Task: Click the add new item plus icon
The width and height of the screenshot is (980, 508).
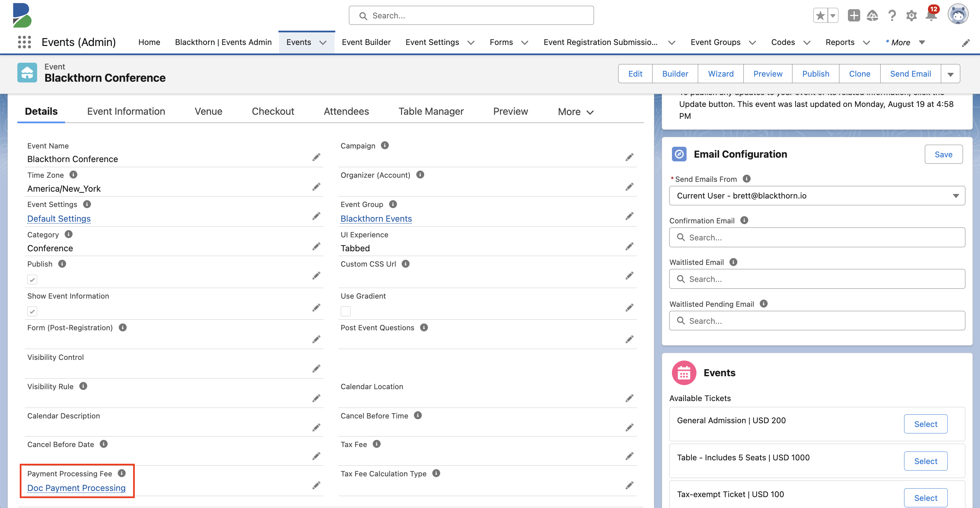Action: 855,16
